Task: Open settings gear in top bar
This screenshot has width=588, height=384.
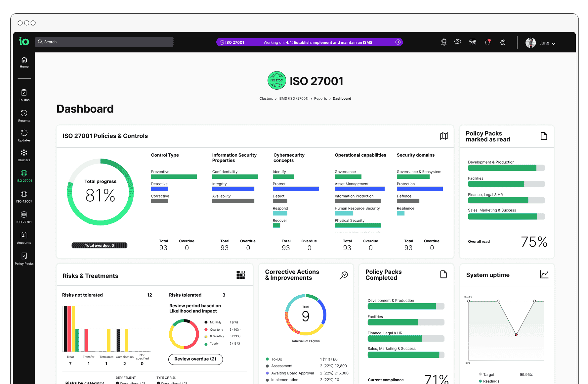Action: point(503,42)
